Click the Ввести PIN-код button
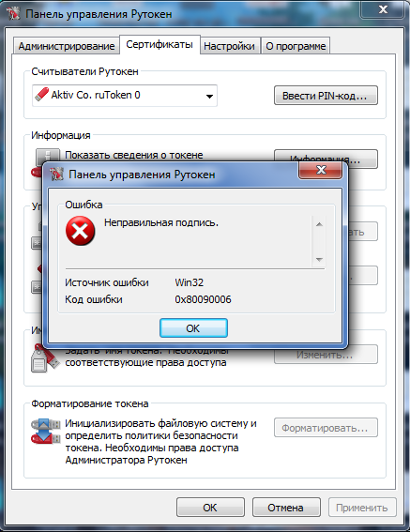 coord(326,96)
